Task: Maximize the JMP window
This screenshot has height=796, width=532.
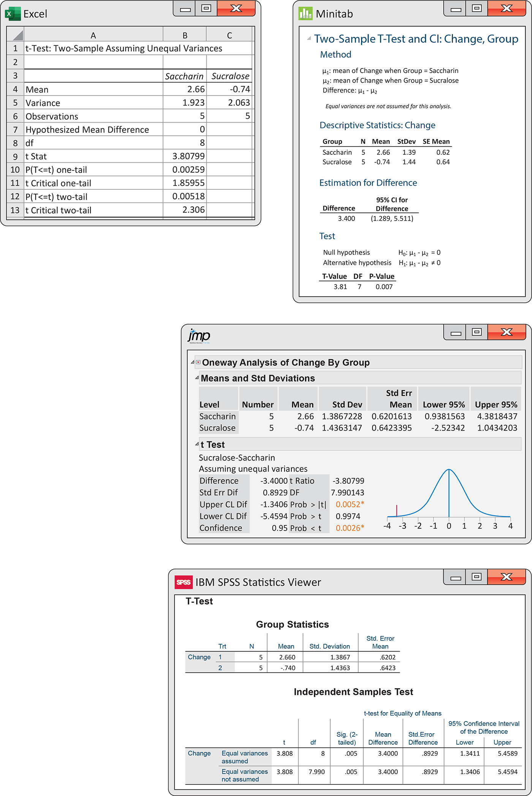Action: [477, 332]
